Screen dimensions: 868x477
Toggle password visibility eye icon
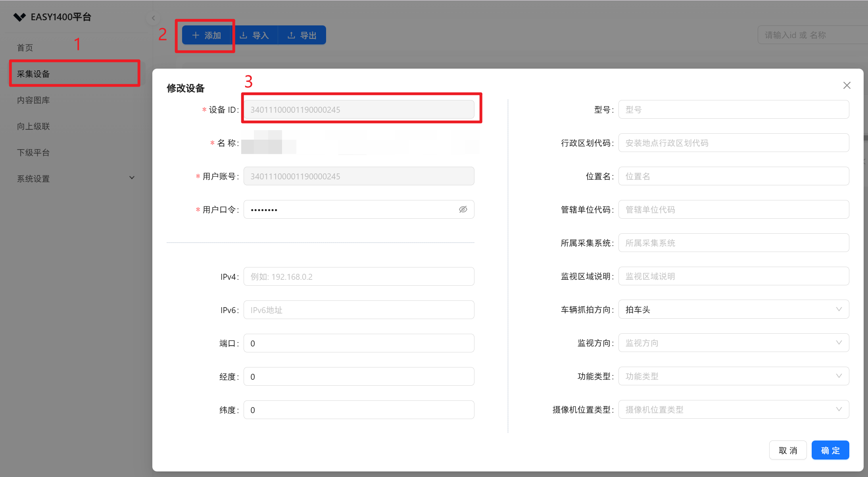pyautogui.click(x=463, y=210)
